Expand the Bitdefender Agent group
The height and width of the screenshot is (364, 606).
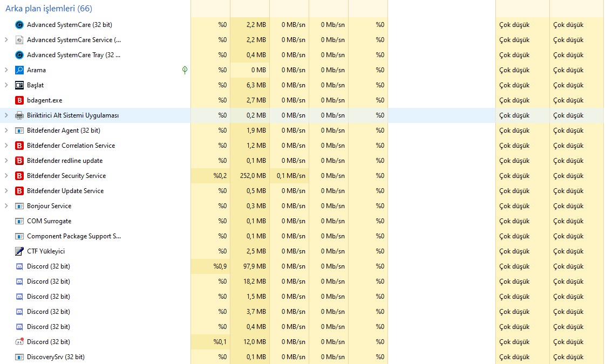(6, 130)
